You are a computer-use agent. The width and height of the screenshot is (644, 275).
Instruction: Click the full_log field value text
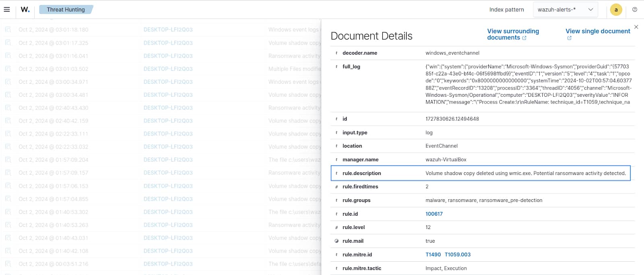coord(528,84)
